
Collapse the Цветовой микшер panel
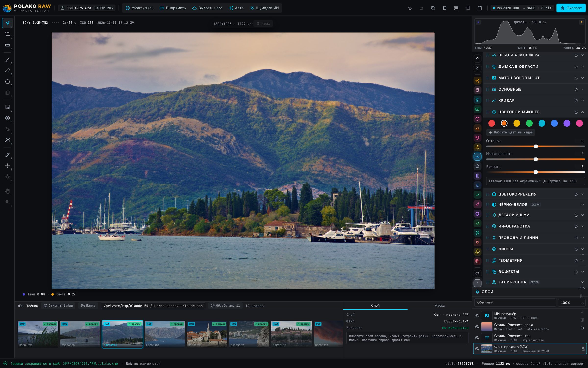click(583, 112)
